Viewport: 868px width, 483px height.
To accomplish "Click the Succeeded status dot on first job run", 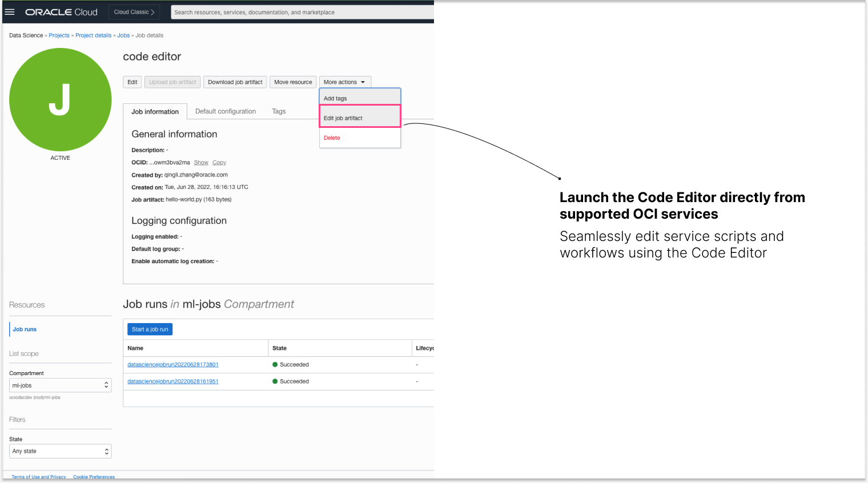I will (x=277, y=364).
